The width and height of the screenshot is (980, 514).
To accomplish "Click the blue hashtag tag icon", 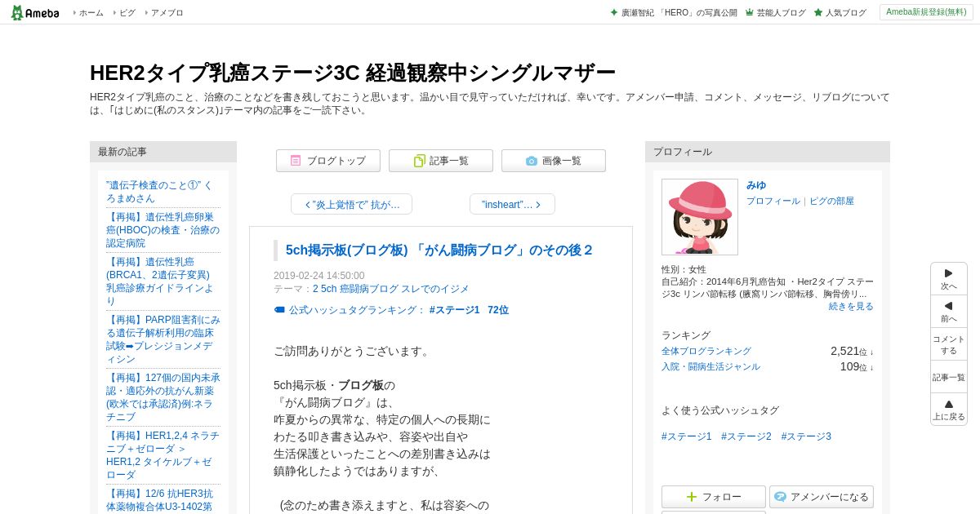I will (279, 310).
